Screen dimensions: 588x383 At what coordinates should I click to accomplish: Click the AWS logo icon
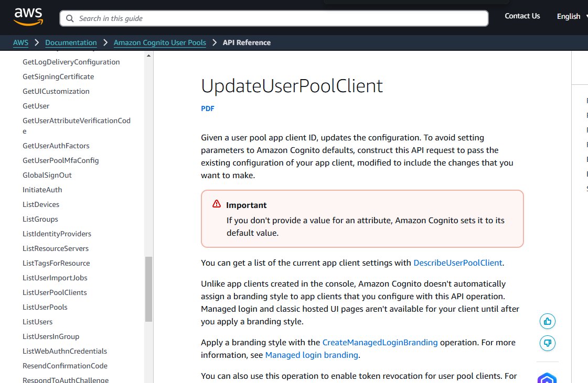coord(28,17)
